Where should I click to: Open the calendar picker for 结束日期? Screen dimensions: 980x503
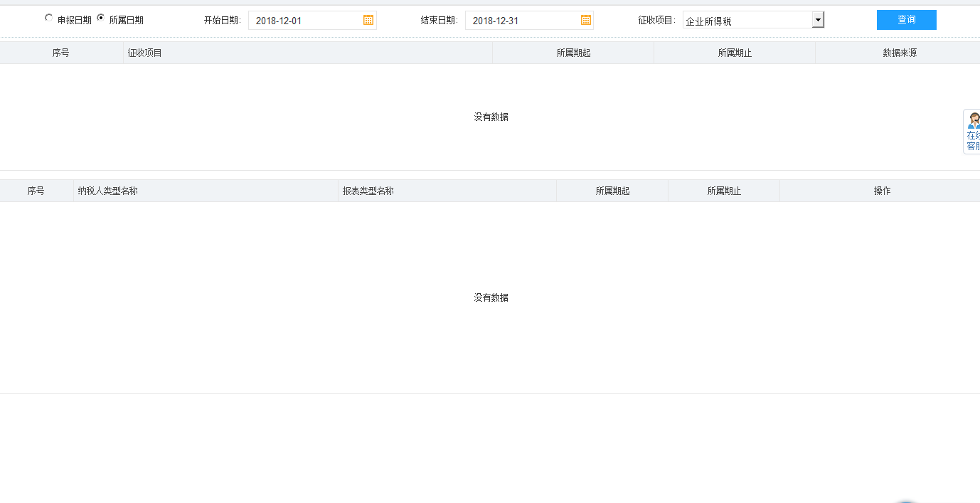[585, 21]
